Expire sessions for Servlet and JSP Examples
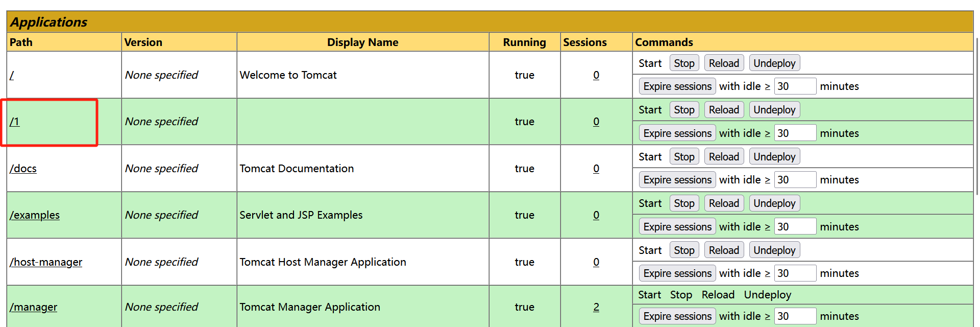980x327 pixels. (677, 227)
